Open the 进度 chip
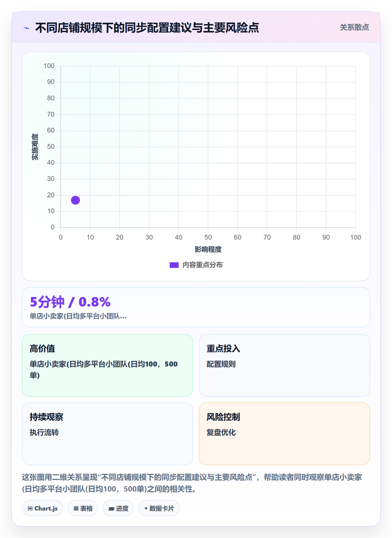Screen dimensions: 392x538 coord(118,508)
